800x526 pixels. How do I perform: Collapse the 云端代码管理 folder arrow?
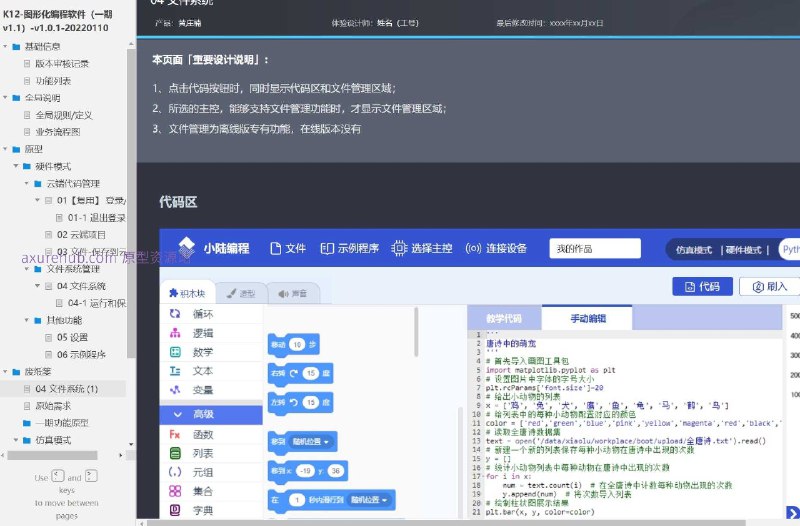tap(27, 183)
